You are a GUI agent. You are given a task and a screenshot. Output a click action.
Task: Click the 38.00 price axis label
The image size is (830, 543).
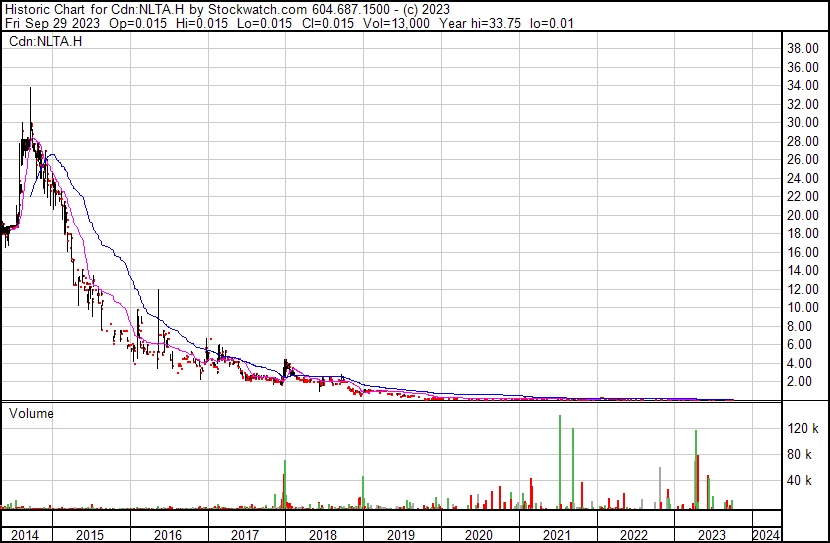[x=803, y=48]
